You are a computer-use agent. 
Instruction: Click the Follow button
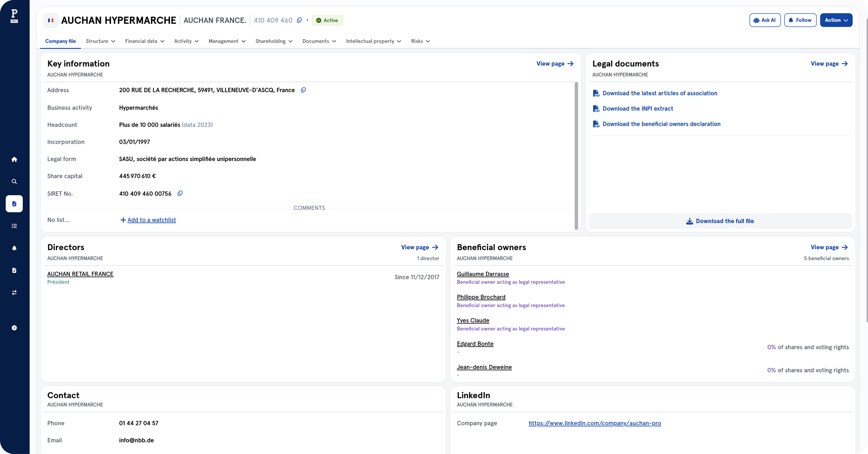pyautogui.click(x=800, y=20)
